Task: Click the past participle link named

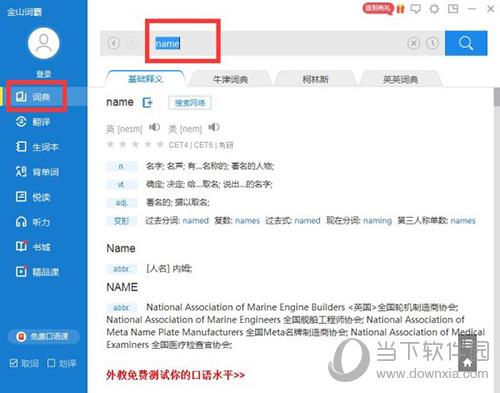Action: point(196,221)
